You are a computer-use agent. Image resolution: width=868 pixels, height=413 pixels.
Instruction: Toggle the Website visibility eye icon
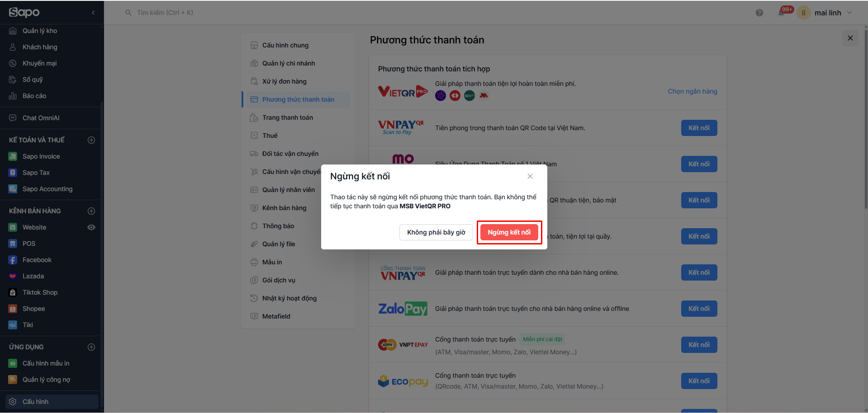tap(91, 227)
